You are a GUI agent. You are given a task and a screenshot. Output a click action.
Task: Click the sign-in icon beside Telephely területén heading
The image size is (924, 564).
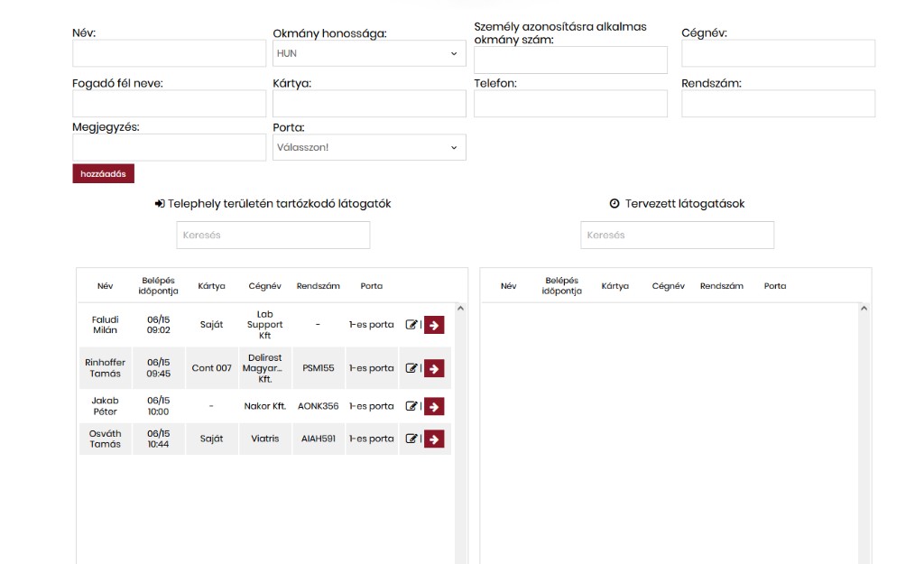[160, 203]
